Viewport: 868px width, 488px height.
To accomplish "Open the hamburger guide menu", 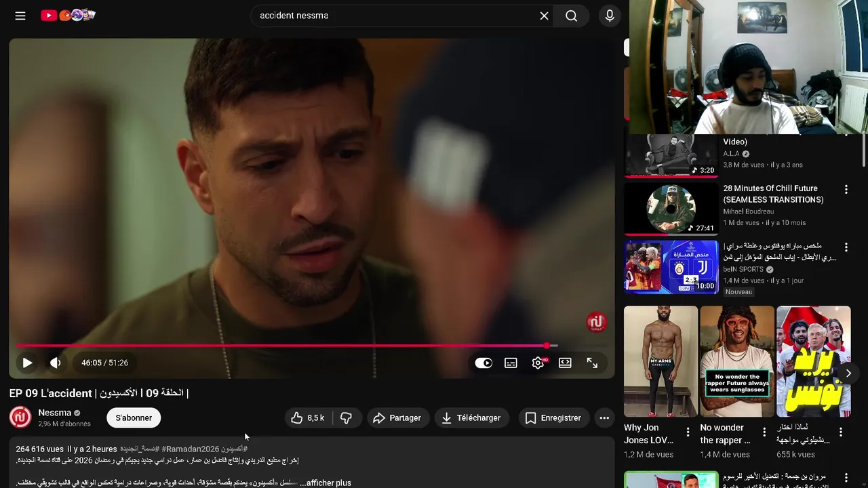I will point(20,16).
